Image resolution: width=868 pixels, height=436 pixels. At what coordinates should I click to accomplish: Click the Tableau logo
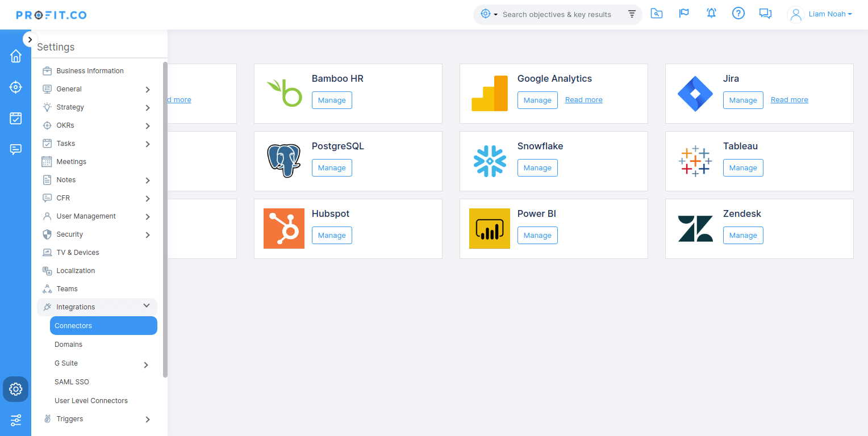coord(695,161)
